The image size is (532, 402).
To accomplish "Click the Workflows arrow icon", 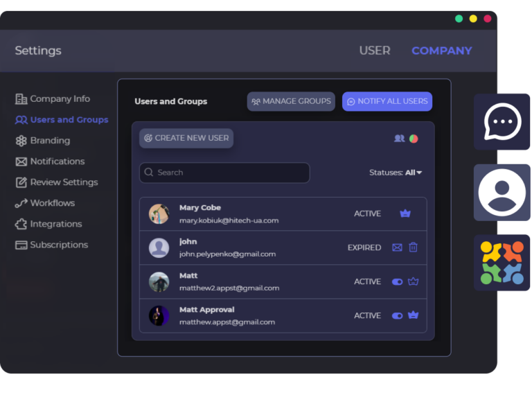I will point(21,203).
